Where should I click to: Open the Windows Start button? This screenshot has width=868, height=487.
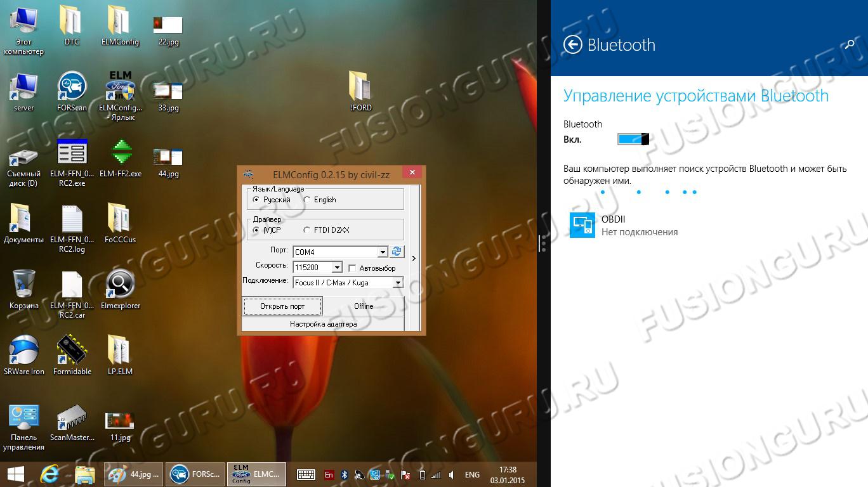click(x=15, y=474)
